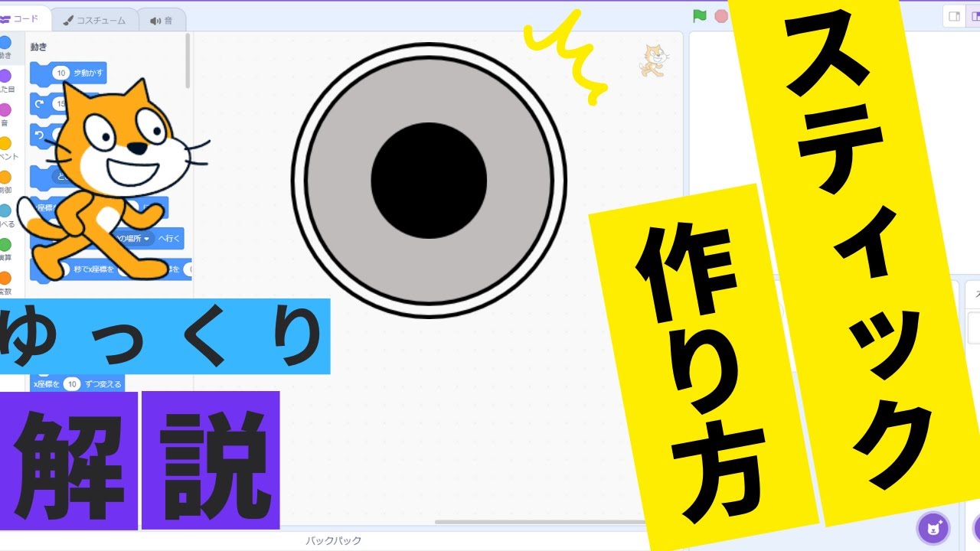Click the 10 value in x座標を ずつ変える block
980x551 pixels.
coord(72,384)
